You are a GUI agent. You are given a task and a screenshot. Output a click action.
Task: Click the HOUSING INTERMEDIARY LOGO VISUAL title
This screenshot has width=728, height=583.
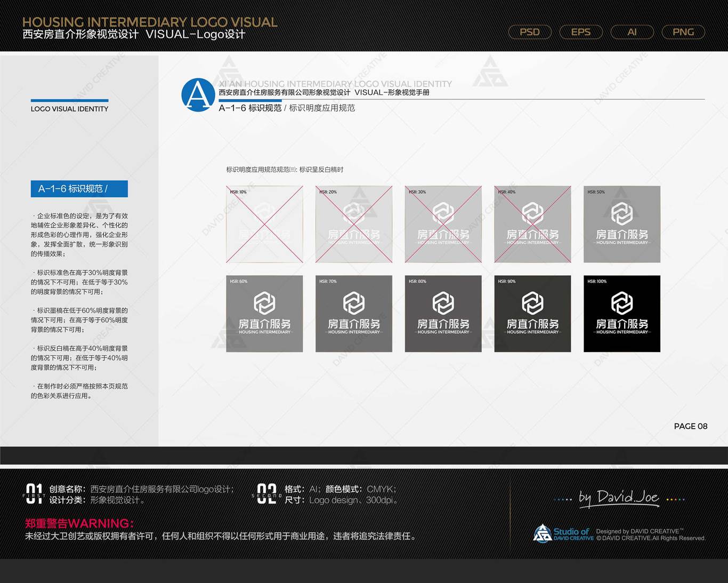(x=150, y=22)
